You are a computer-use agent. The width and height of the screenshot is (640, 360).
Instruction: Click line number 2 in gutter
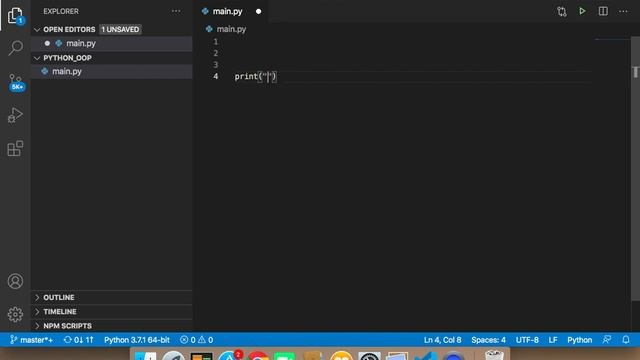point(216,53)
